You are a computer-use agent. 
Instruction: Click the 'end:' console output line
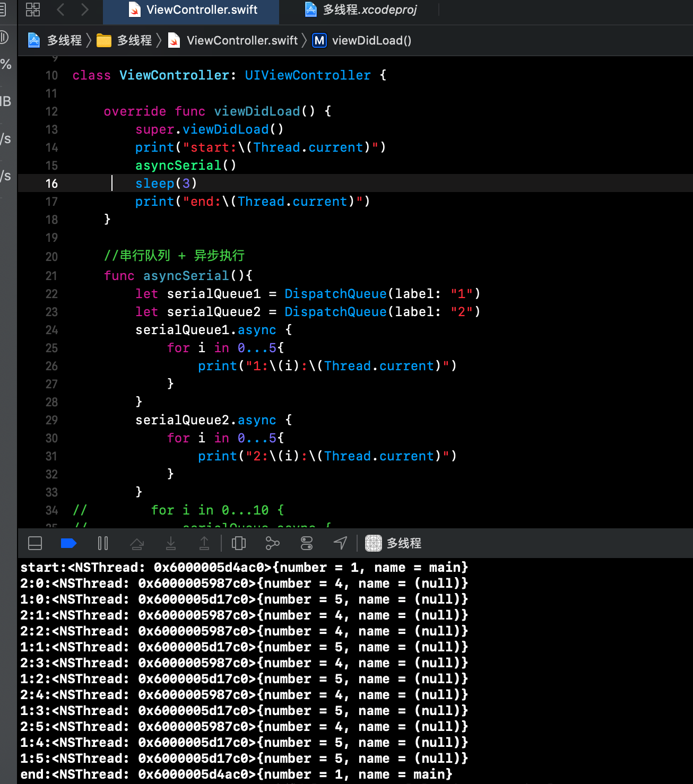tap(236, 774)
